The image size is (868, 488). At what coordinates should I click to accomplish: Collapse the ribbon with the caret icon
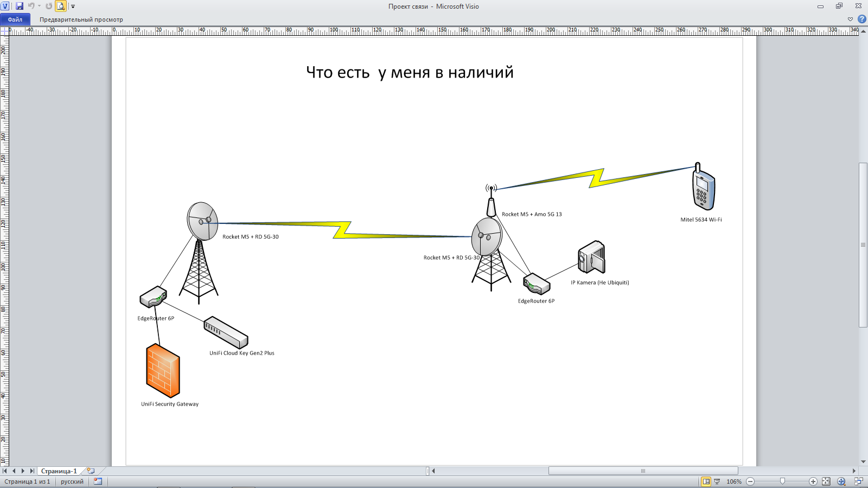[850, 19]
